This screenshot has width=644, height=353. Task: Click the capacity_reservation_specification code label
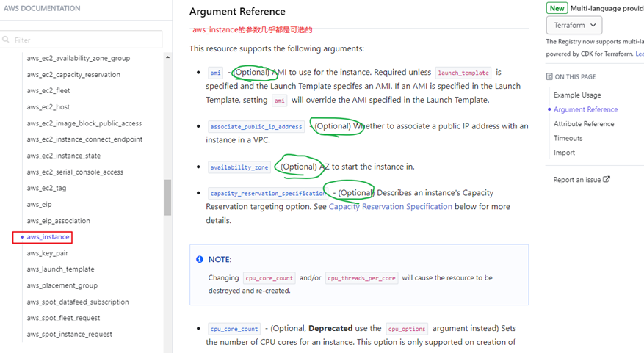coord(268,193)
